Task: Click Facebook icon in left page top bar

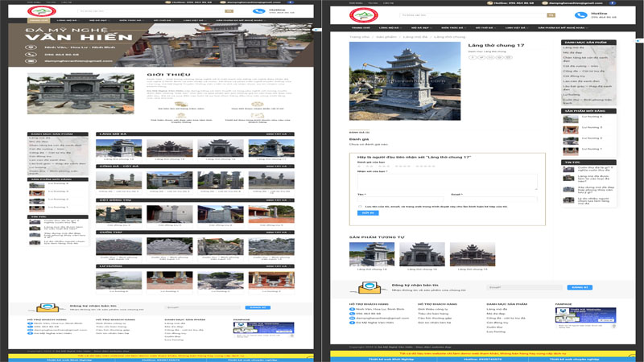Action: coord(291,2)
